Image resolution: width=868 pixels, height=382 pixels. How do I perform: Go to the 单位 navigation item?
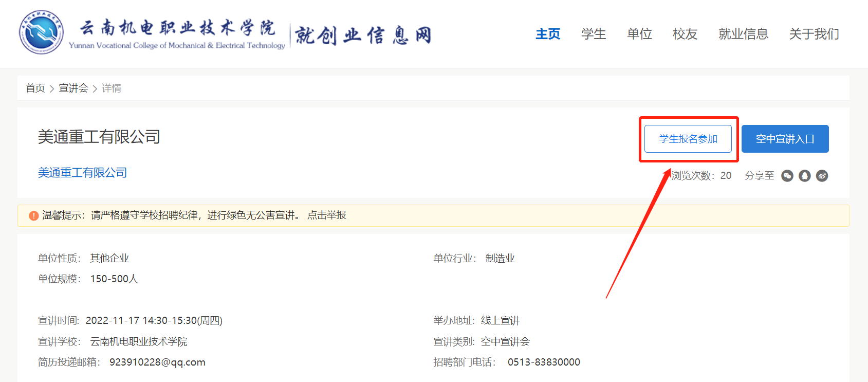click(639, 34)
